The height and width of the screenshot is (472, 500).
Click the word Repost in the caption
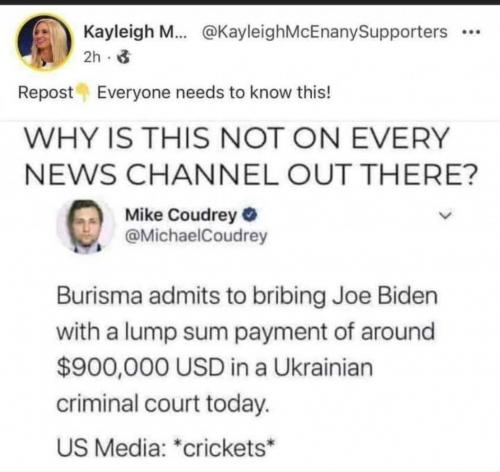[x=46, y=92]
